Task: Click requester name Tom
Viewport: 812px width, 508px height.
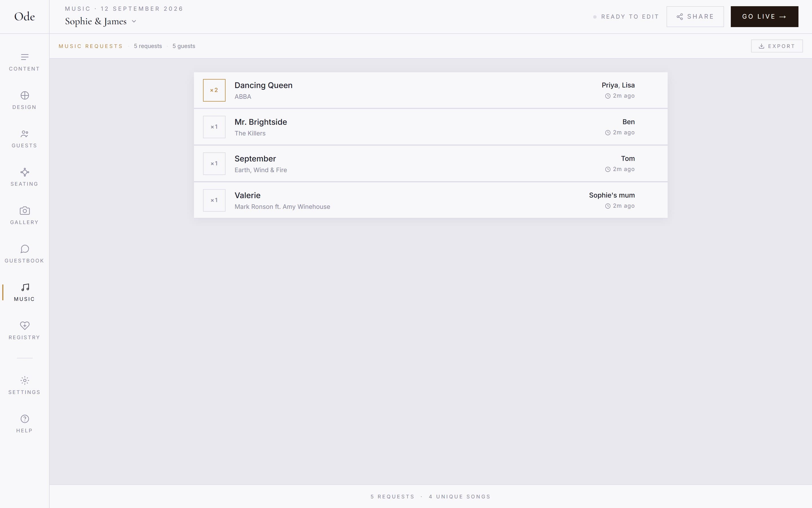Action: click(628, 159)
